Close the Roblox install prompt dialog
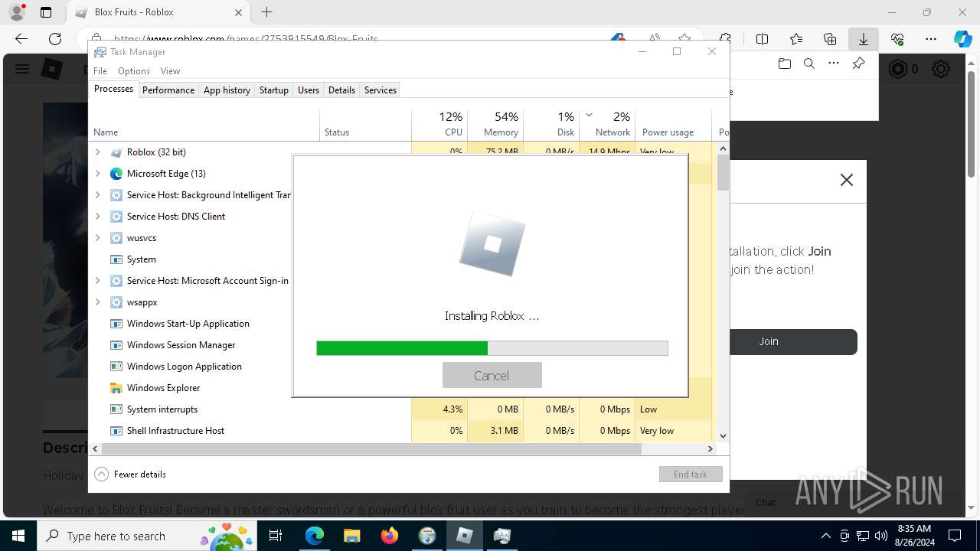980x551 pixels. [x=846, y=180]
